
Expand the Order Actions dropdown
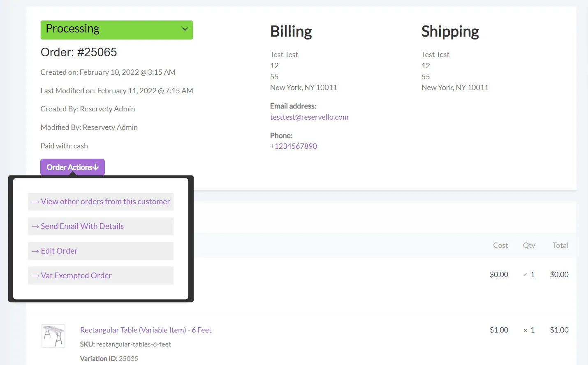pos(72,167)
